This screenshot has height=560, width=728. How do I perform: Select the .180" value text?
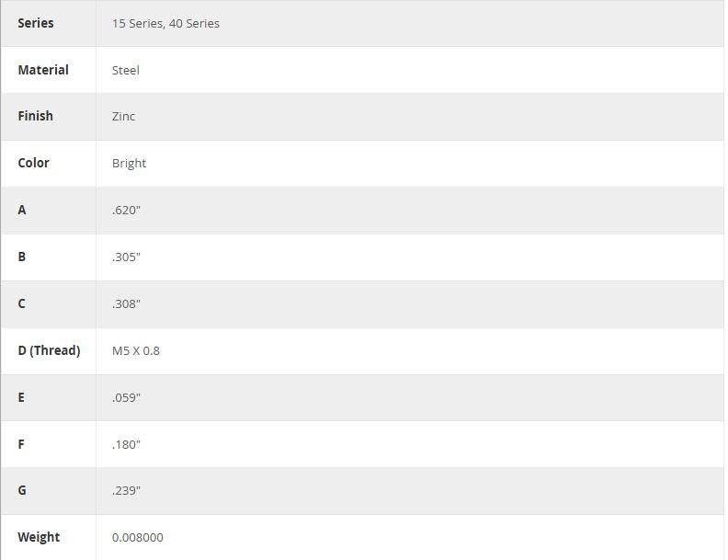click(126, 444)
